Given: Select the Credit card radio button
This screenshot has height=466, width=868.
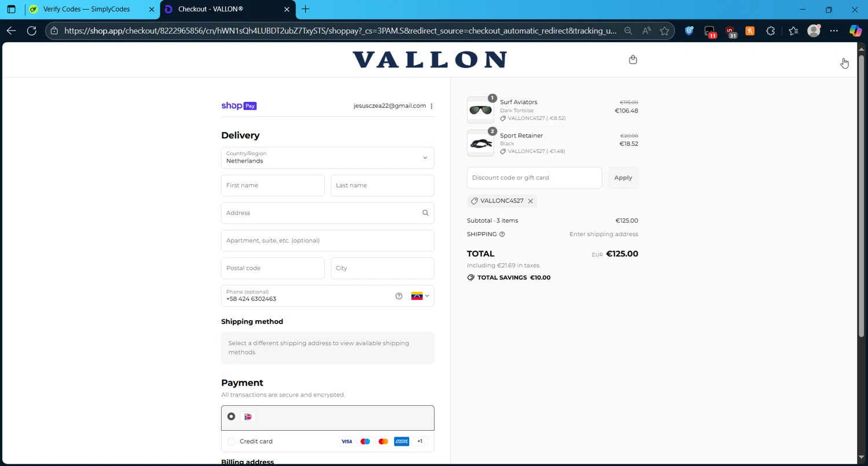Looking at the screenshot, I should pyautogui.click(x=231, y=442).
